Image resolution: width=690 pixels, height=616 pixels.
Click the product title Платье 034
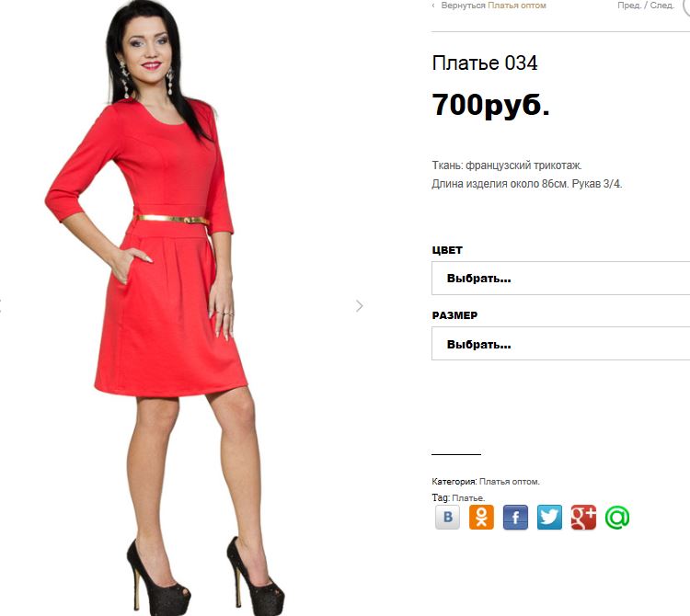pos(485,63)
